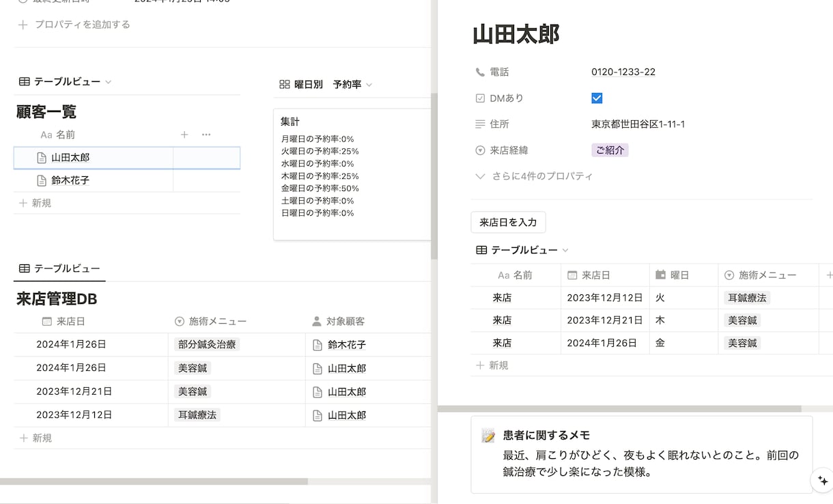Screen dimensions: 833x504
Task: Click the formula icon in 曜日 column header
Action: tap(660, 275)
